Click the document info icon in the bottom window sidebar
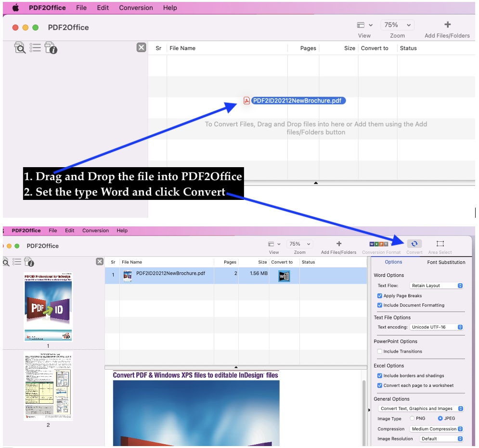 29,262
